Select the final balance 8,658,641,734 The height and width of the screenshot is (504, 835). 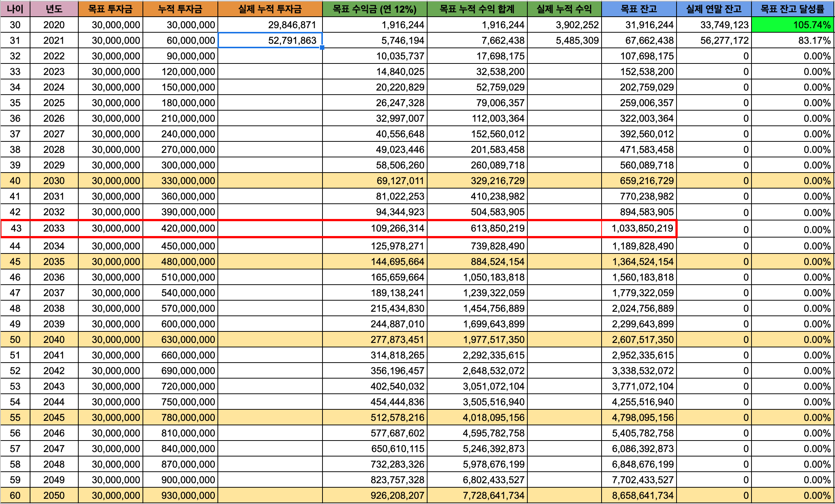(639, 495)
